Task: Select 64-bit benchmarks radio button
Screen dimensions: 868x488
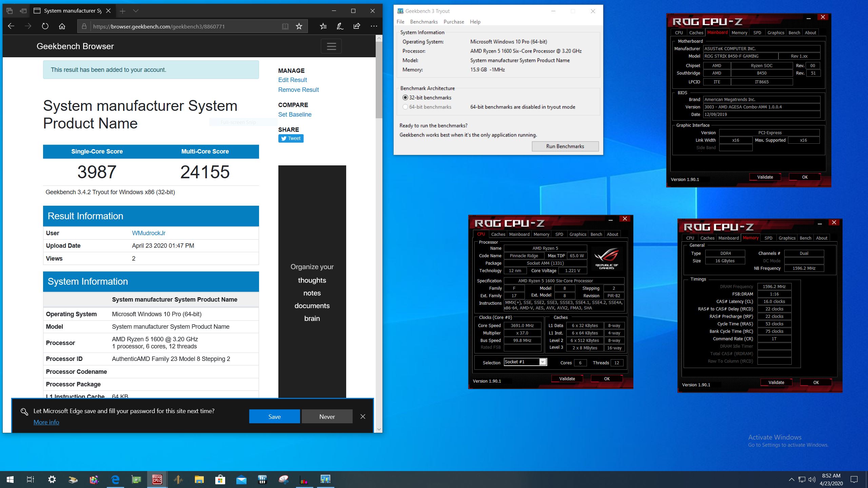Action: coord(405,107)
